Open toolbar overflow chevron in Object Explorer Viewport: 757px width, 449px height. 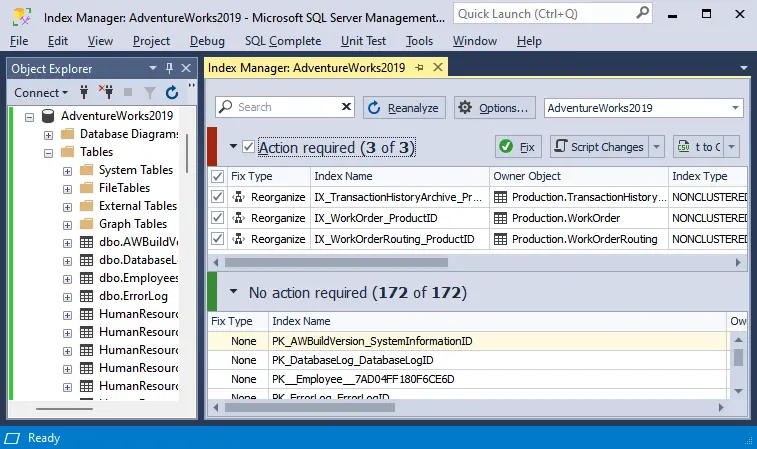point(192,85)
